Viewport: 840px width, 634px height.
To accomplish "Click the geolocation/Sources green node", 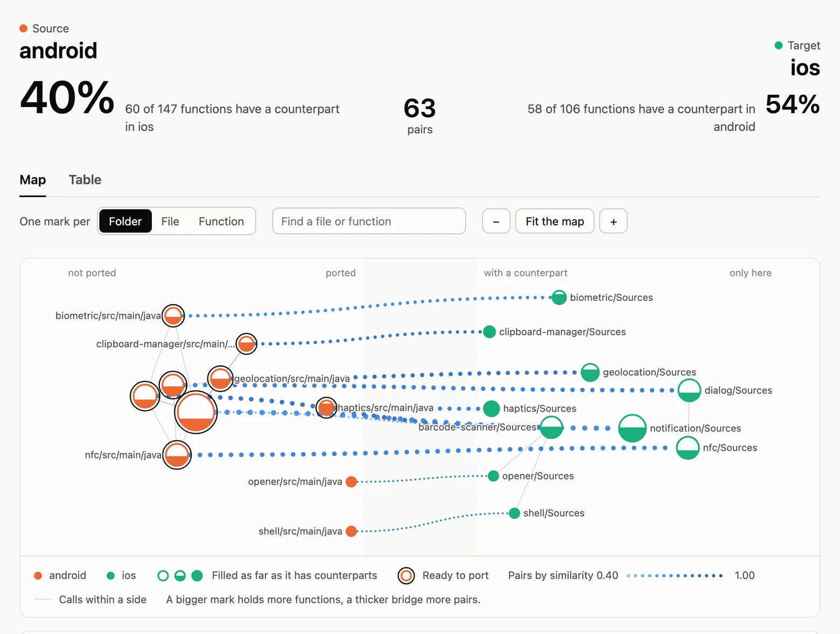I will coord(590,372).
